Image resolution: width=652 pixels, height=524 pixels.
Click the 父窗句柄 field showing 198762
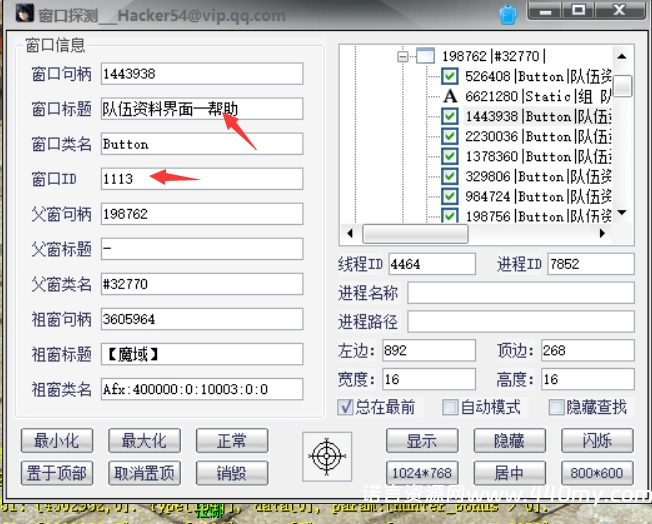click(x=202, y=214)
